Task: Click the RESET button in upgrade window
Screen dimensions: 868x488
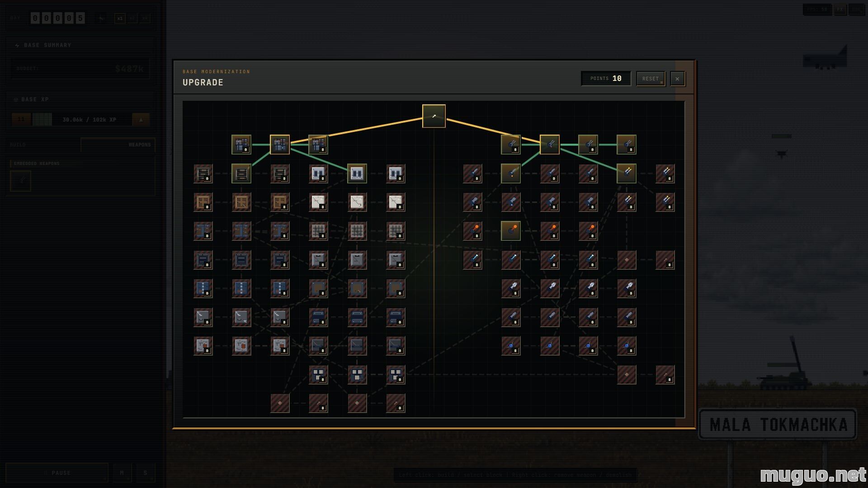Action: 651,79
